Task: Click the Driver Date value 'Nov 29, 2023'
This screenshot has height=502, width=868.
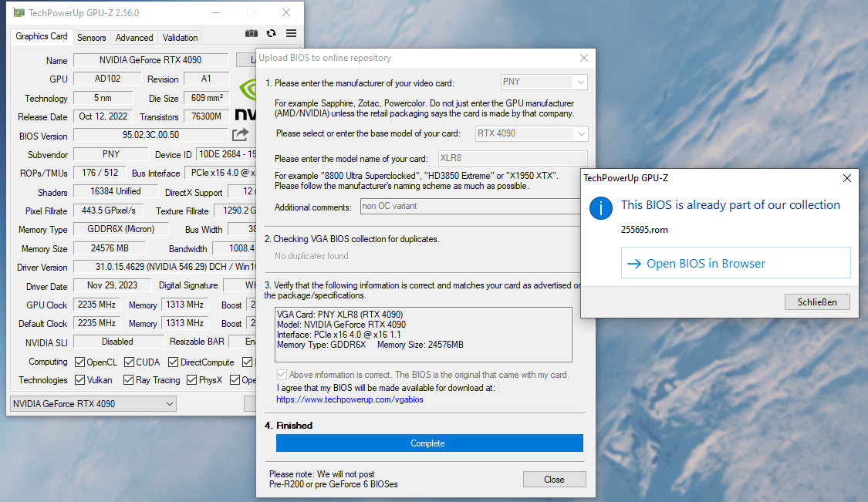Action: point(113,285)
